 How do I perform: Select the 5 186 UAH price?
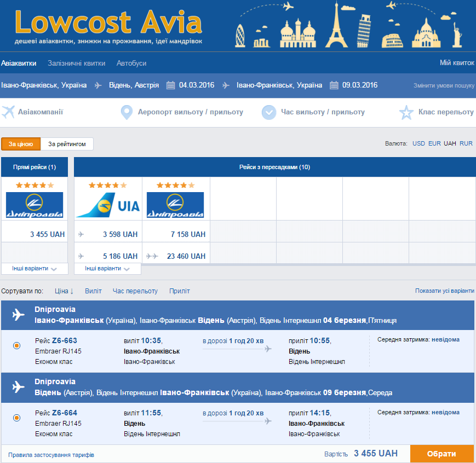[120, 256]
